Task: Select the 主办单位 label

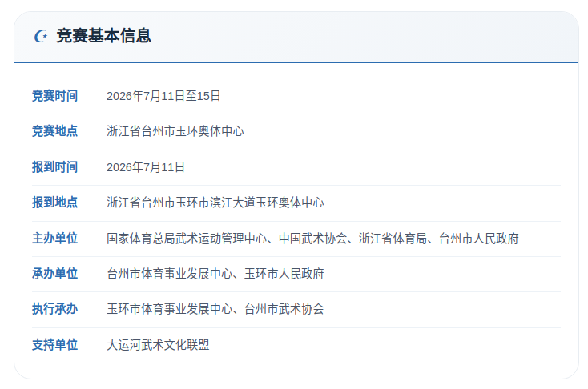Action: (54, 239)
